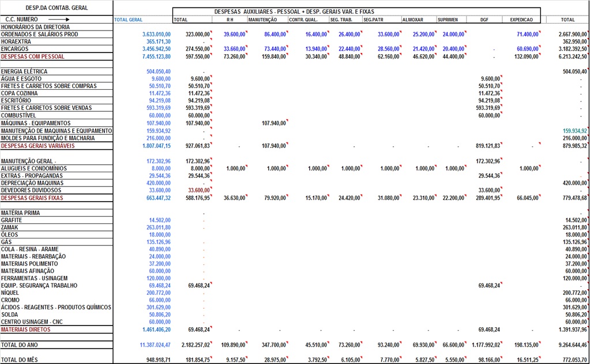Select the 'COLA - RESINA - ARAME' label
The height and width of the screenshot is (364, 590).
[x=30, y=249]
